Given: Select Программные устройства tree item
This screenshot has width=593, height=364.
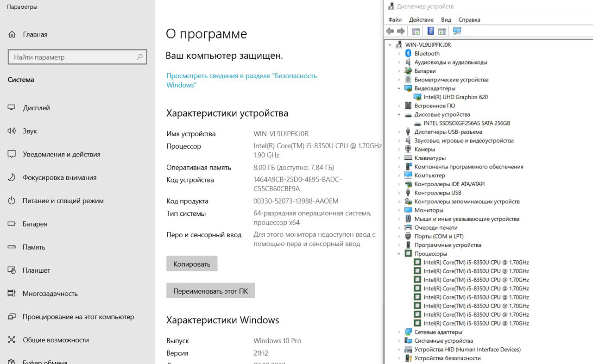Looking at the screenshot, I should pyautogui.click(x=448, y=245).
